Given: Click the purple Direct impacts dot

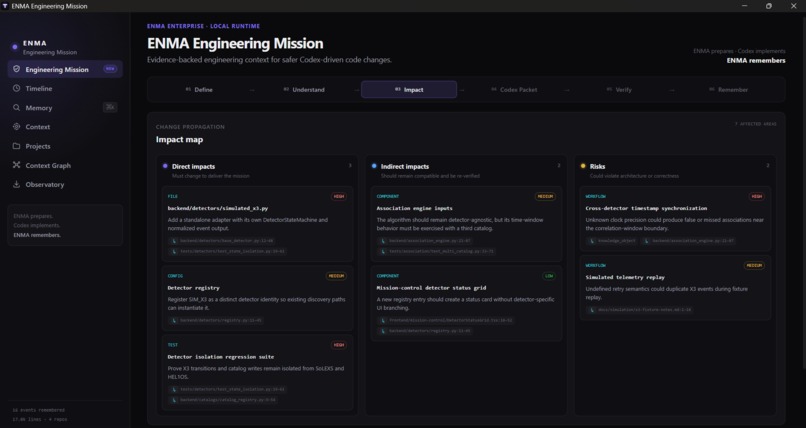Looking at the screenshot, I should pos(165,166).
